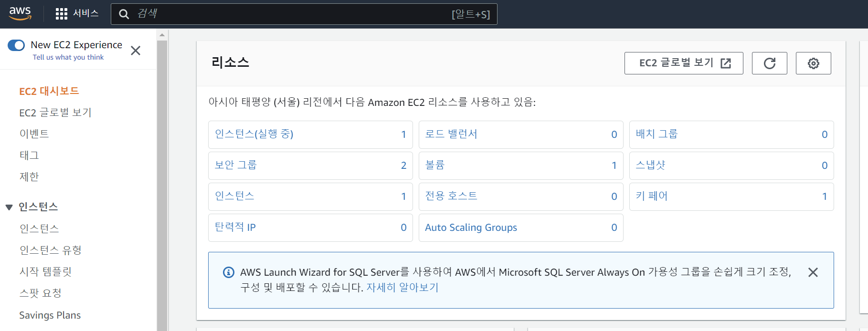The width and height of the screenshot is (868, 331).
Task: Open the AWS home logo
Action: 20,14
